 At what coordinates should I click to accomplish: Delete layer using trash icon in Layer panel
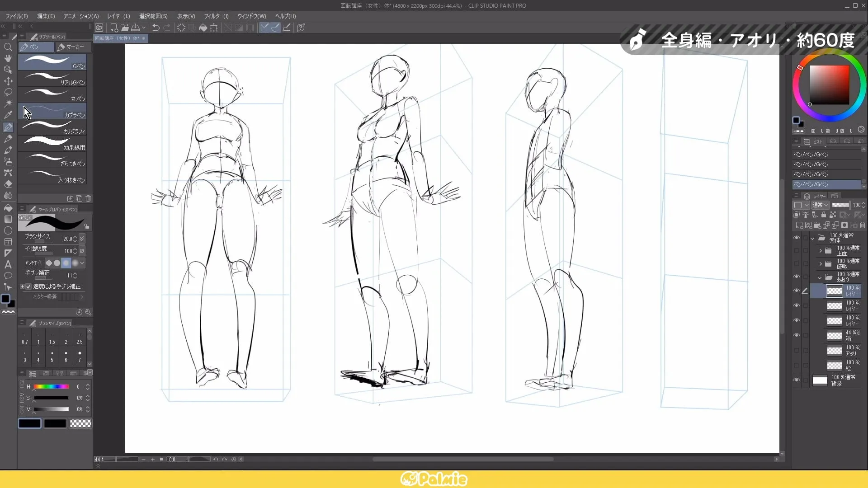tap(863, 225)
